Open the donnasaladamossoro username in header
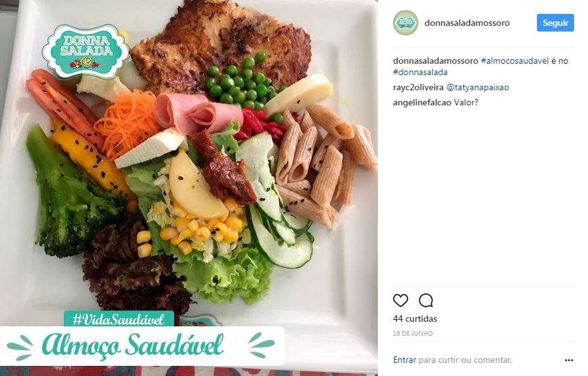This screenshot has width=588, height=376. coord(467,23)
